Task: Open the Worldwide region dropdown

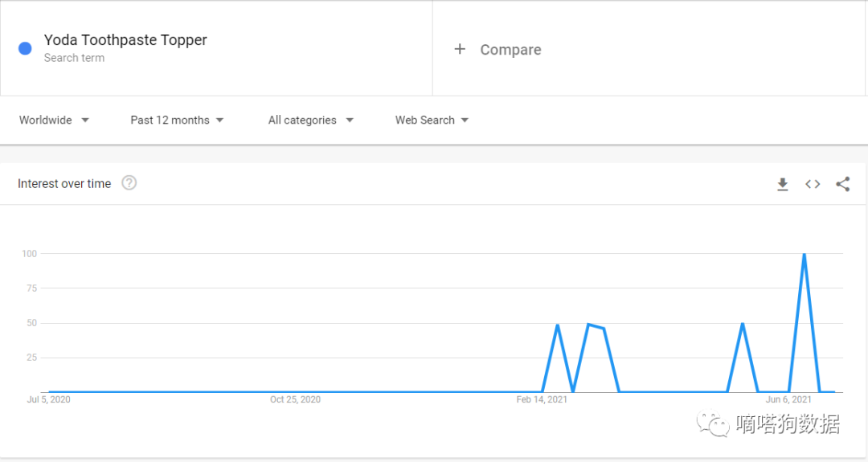Action: click(54, 121)
